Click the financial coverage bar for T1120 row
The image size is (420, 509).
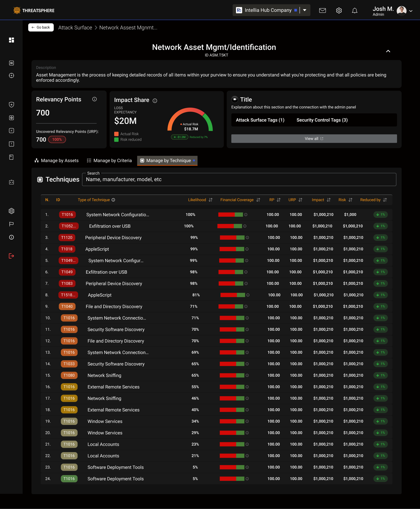click(x=232, y=238)
